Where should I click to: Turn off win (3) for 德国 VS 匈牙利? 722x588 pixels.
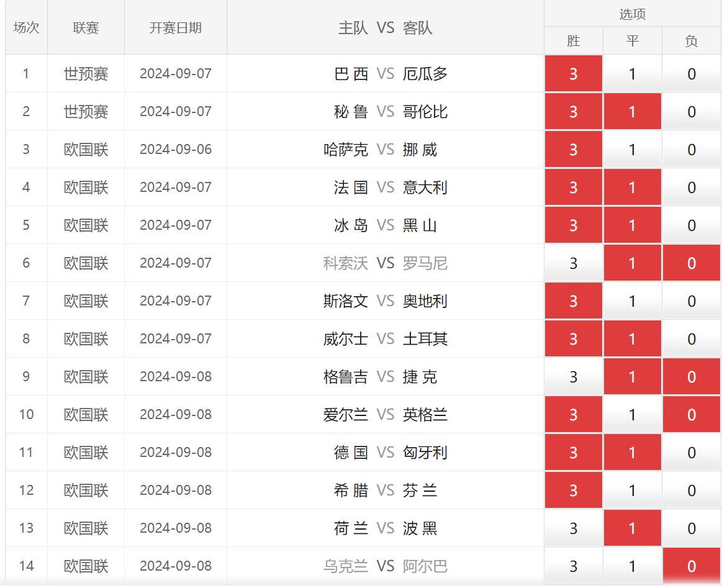(x=573, y=452)
